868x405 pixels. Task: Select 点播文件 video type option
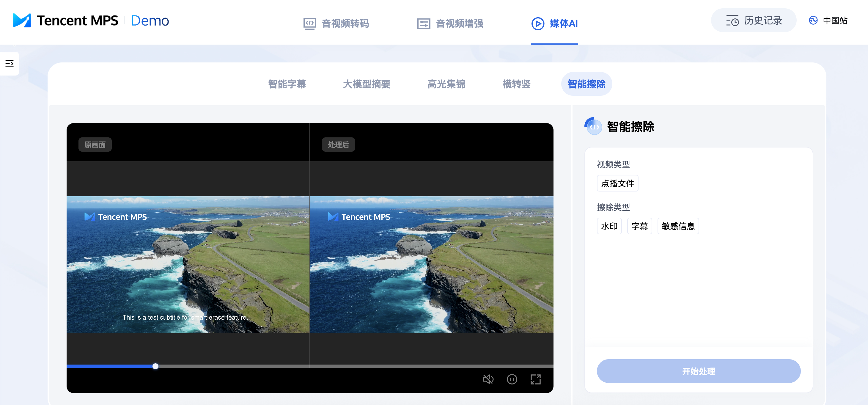(617, 183)
